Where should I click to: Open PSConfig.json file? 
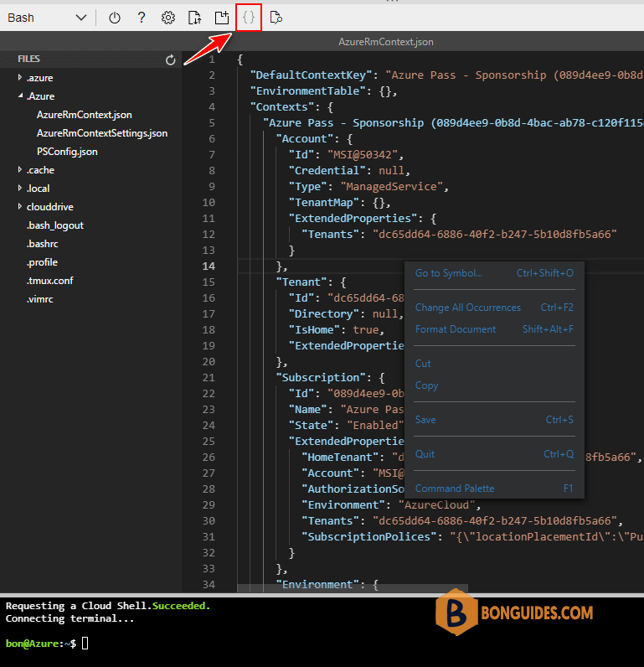coord(67,152)
